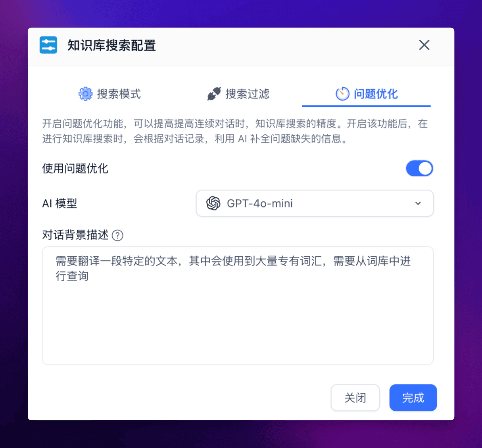The height and width of the screenshot is (448, 482).
Task: Click the timer icon beside 问题优化
Action: (x=342, y=94)
